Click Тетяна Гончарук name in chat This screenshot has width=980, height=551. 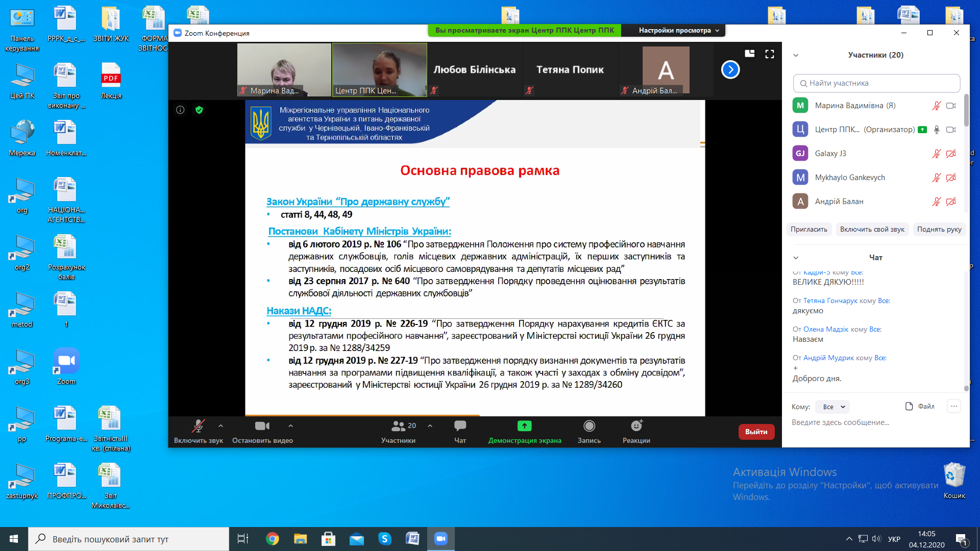tap(830, 300)
